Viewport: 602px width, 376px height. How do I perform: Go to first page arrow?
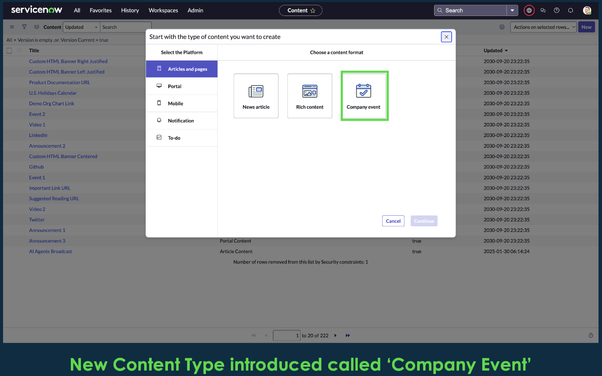click(253, 335)
